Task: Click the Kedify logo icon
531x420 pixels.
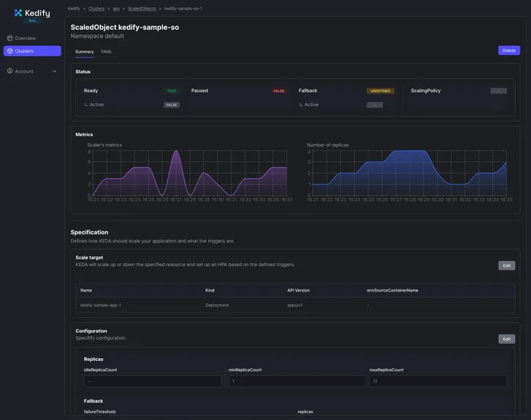Action: (18, 12)
